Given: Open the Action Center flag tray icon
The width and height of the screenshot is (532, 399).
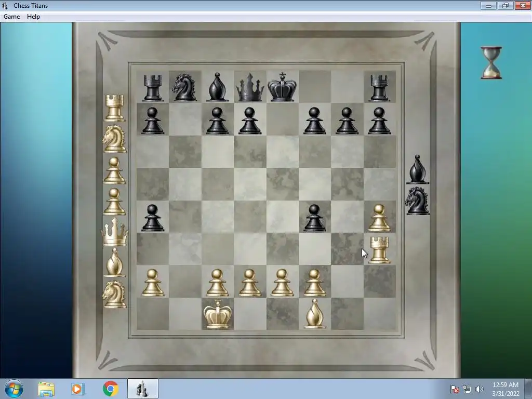Looking at the screenshot, I should point(454,389).
